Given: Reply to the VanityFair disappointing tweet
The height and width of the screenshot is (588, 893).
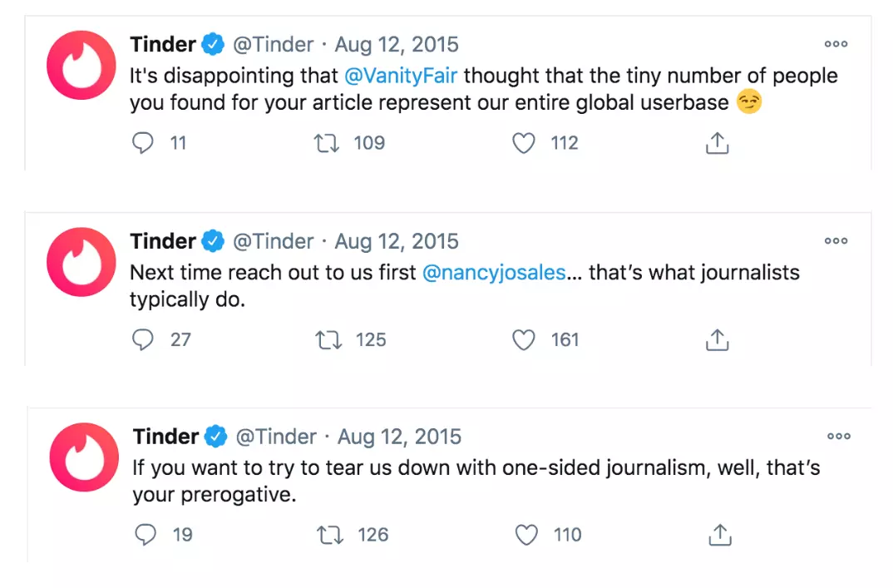Looking at the screenshot, I should pos(143,143).
